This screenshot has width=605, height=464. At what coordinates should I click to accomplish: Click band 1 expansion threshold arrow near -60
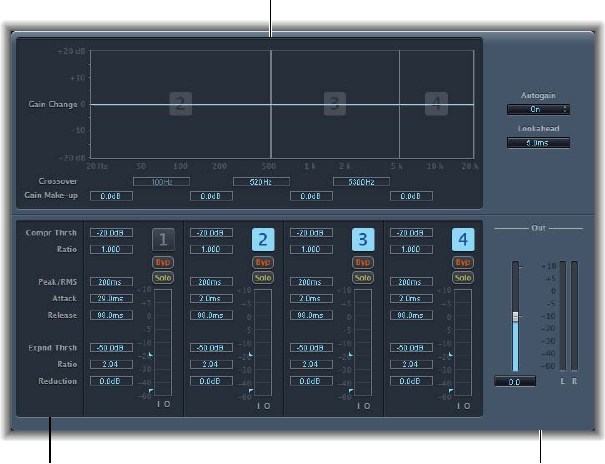151,391
